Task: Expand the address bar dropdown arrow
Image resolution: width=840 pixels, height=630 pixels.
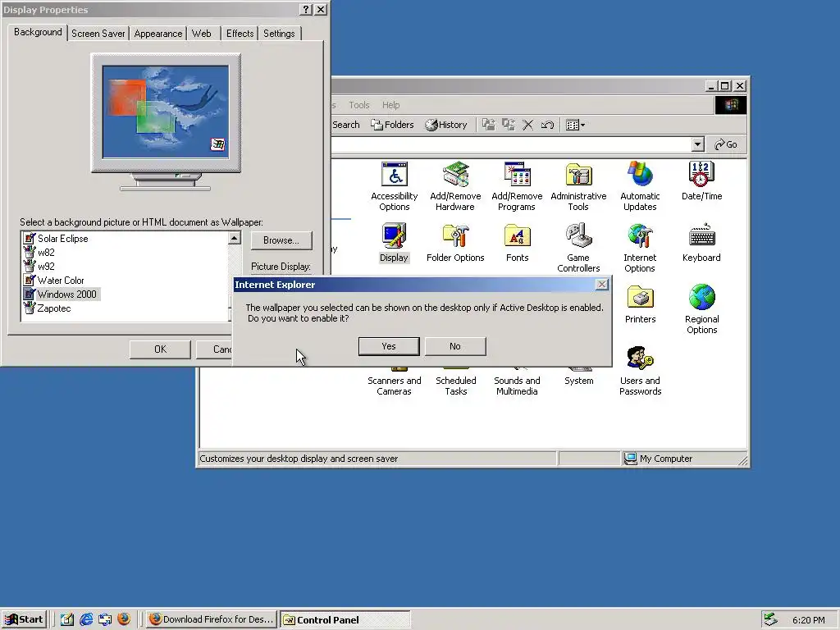Action: [697, 144]
